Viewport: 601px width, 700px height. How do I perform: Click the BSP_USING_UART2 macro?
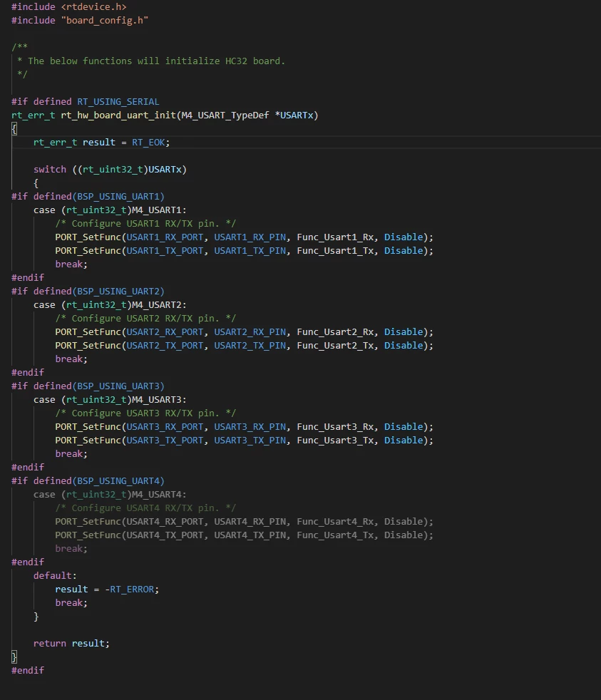pos(118,292)
